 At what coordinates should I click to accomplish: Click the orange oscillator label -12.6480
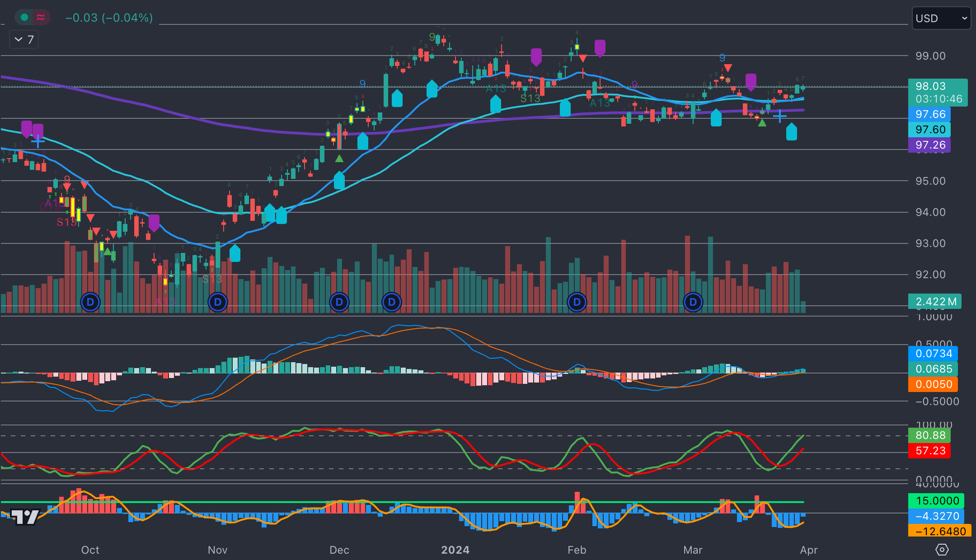click(940, 531)
